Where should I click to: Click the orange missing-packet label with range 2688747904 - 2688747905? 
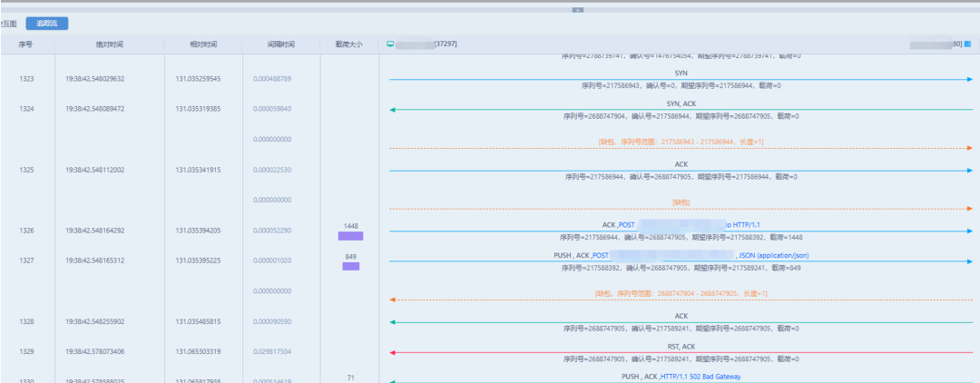point(681,294)
